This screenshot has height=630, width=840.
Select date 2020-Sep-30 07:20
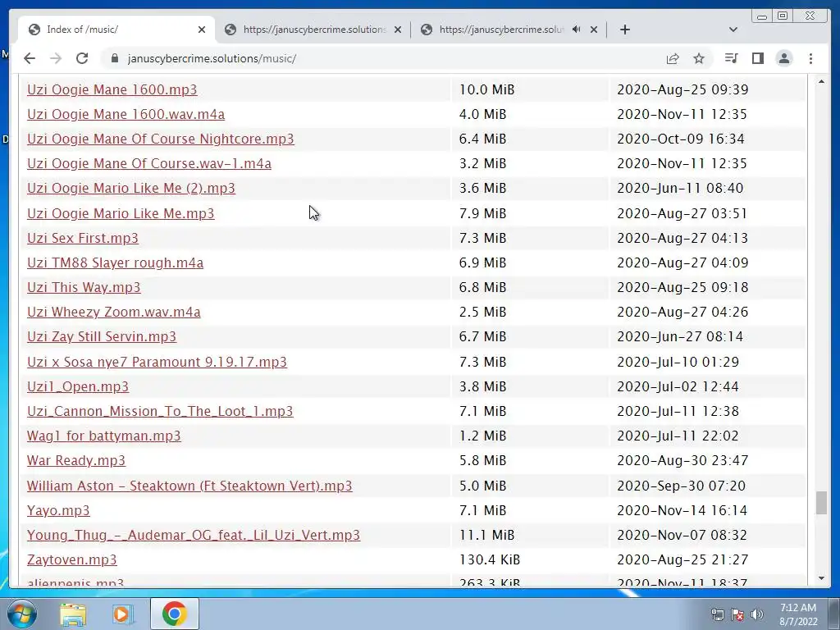coord(681,486)
